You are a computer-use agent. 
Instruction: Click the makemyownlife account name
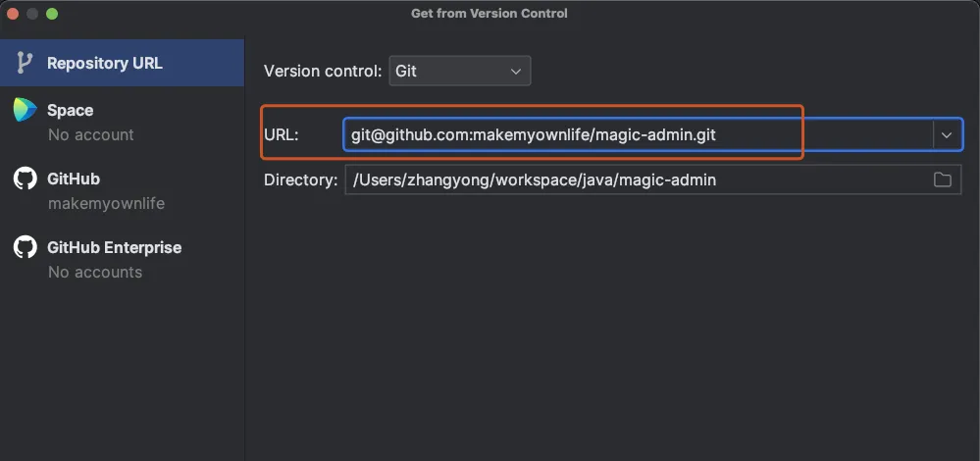(x=106, y=203)
